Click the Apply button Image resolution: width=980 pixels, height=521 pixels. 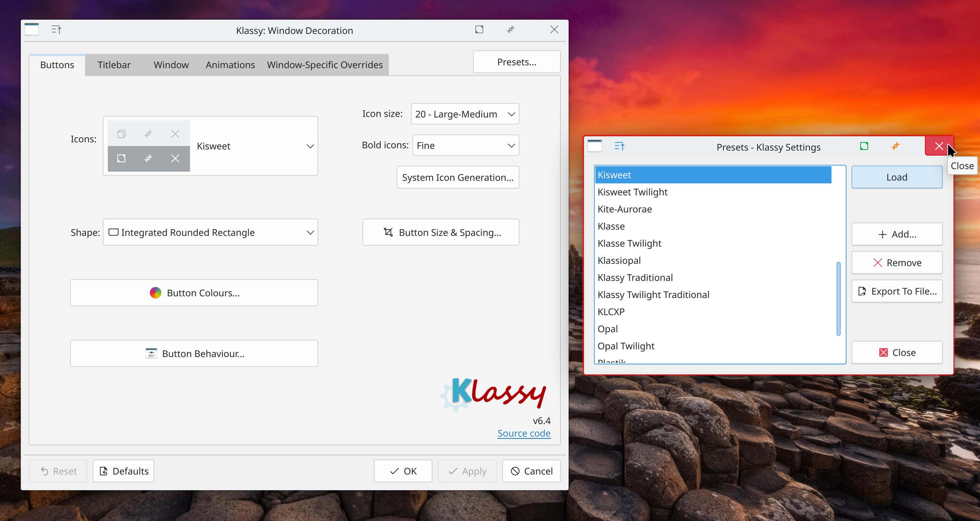pyautogui.click(x=467, y=471)
